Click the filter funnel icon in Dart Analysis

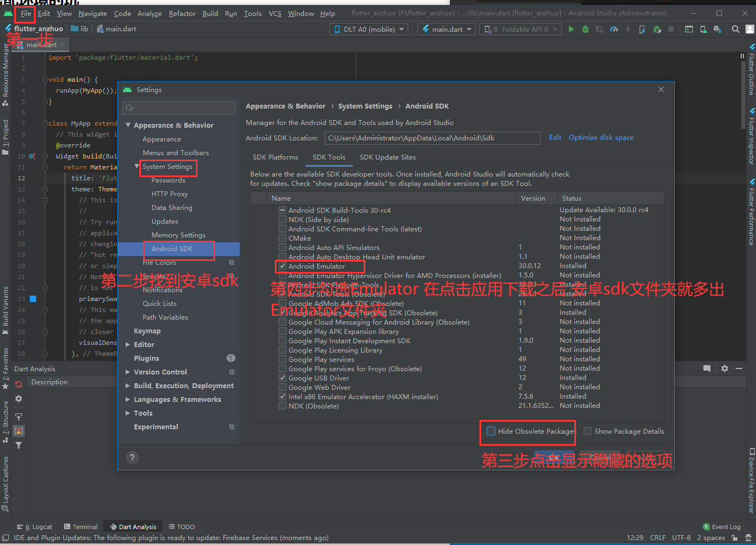tap(19, 445)
